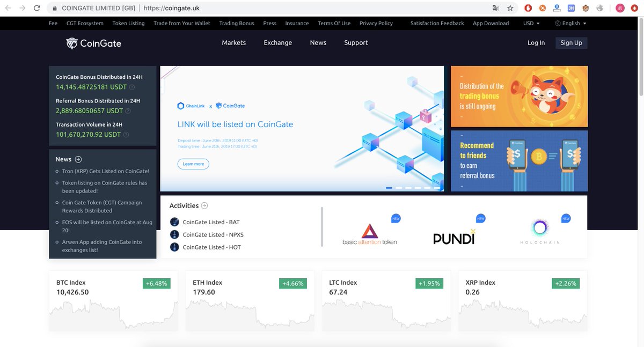
Task: Click help icon beside Referral Bonus amount
Action: [x=128, y=111]
